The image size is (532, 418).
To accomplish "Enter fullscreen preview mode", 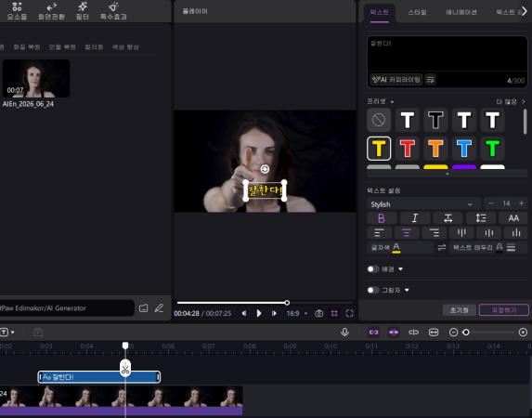I will click(x=349, y=313).
